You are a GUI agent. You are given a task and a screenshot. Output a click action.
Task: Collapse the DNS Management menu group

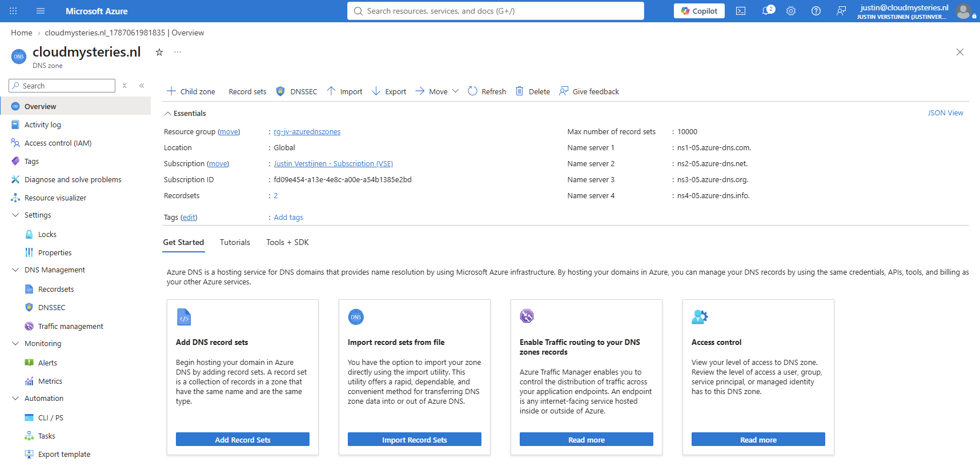15,270
